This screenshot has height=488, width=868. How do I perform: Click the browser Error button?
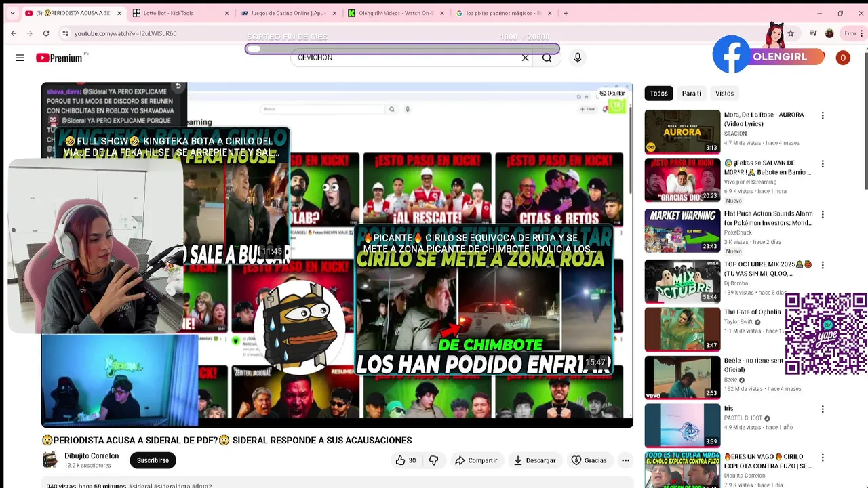pyautogui.click(x=852, y=33)
